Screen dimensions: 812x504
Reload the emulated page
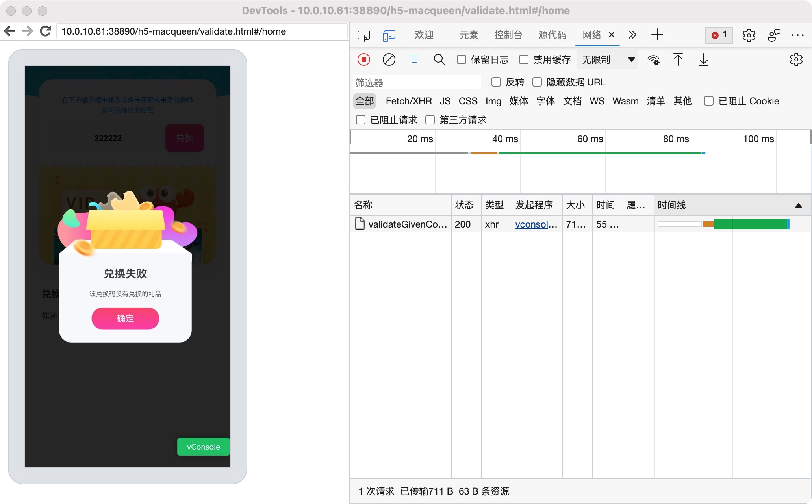click(x=45, y=31)
